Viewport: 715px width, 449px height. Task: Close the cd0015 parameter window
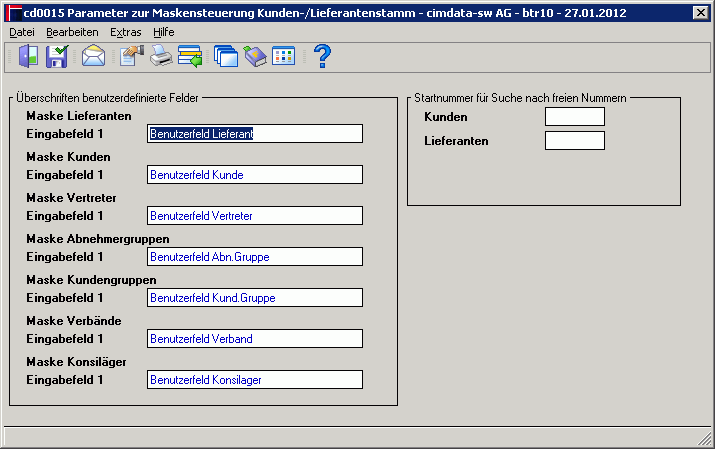(x=700, y=13)
